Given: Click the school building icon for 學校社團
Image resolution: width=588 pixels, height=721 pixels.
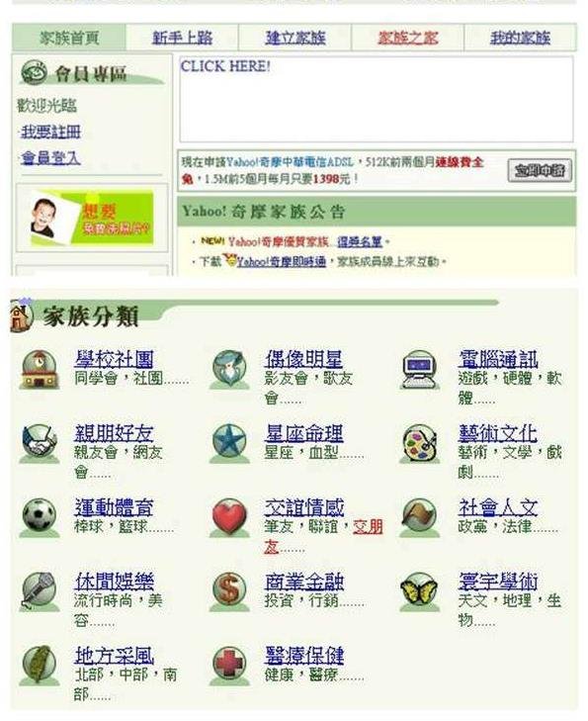Looking at the screenshot, I should point(40,370).
